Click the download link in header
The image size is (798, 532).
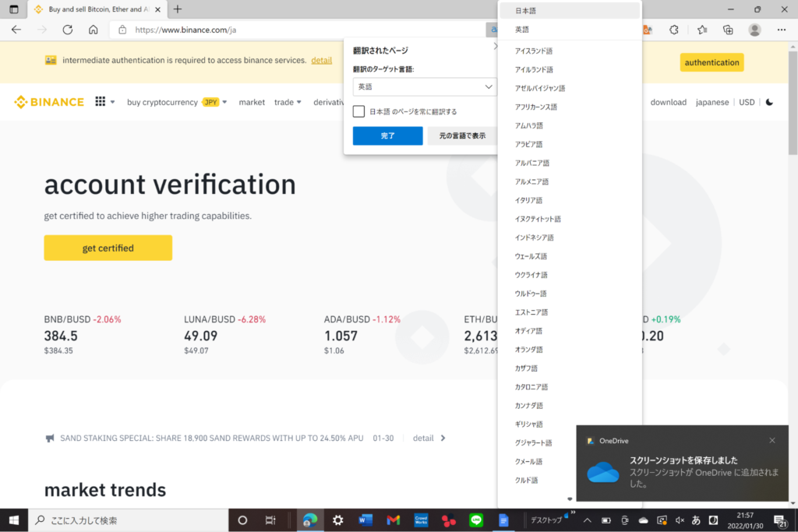[668, 102]
